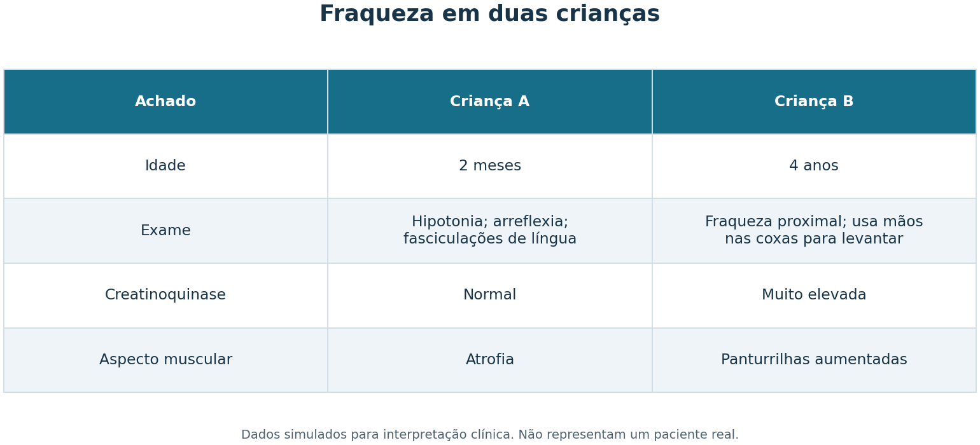
Task: Click the 'Hipotonia; arreflexia' exam cell
Action: 490,231
